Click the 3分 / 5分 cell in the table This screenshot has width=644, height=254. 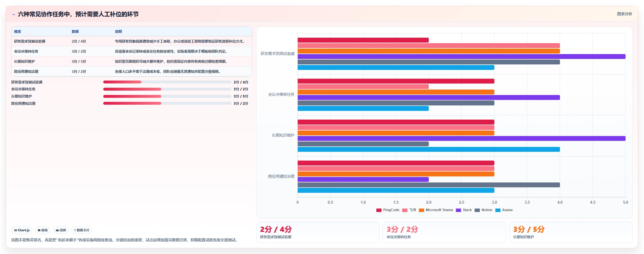coord(79,62)
